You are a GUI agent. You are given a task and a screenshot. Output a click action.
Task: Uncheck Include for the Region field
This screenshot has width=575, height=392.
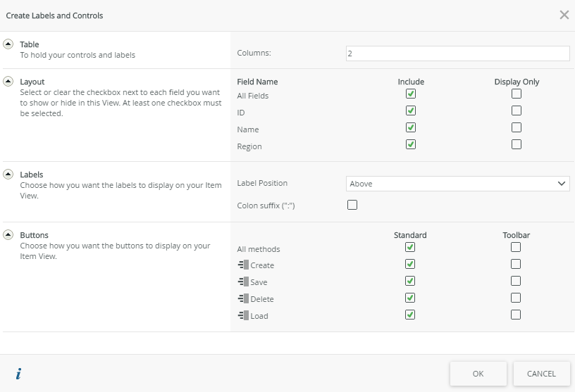point(411,144)
